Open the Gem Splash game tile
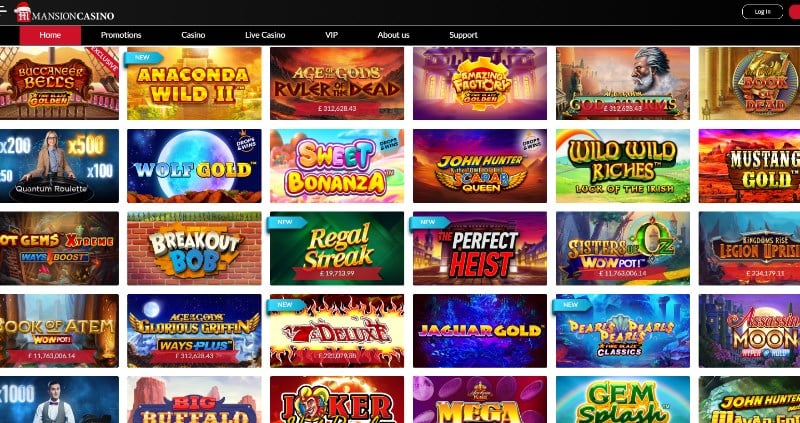Viewport: 800px width, 423px height. (x=622, y=400)
